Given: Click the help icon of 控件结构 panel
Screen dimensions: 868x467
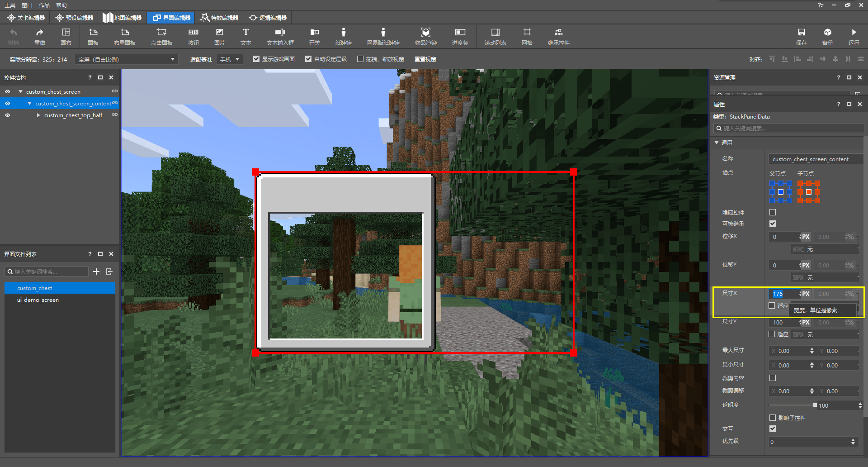Looking at the screenshot, I should point(90,77).
